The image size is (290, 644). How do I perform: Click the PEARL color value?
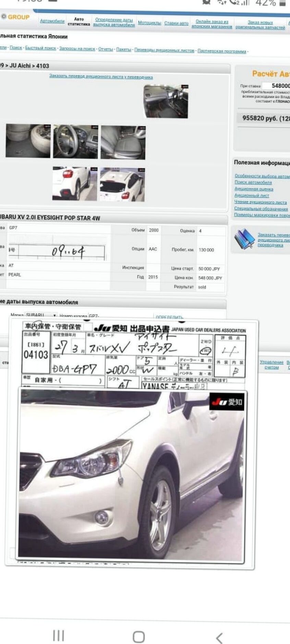click(15, 274)
